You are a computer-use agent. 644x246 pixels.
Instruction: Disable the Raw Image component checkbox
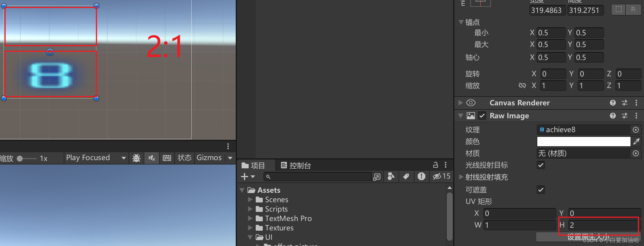[482, 116]
